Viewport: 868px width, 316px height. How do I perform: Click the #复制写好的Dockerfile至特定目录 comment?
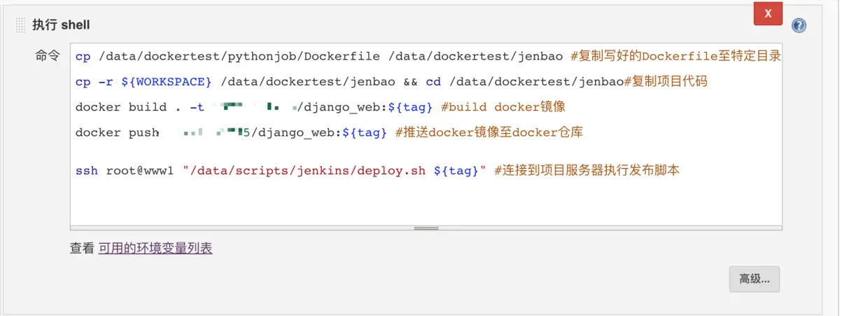[x=675, y=57]
